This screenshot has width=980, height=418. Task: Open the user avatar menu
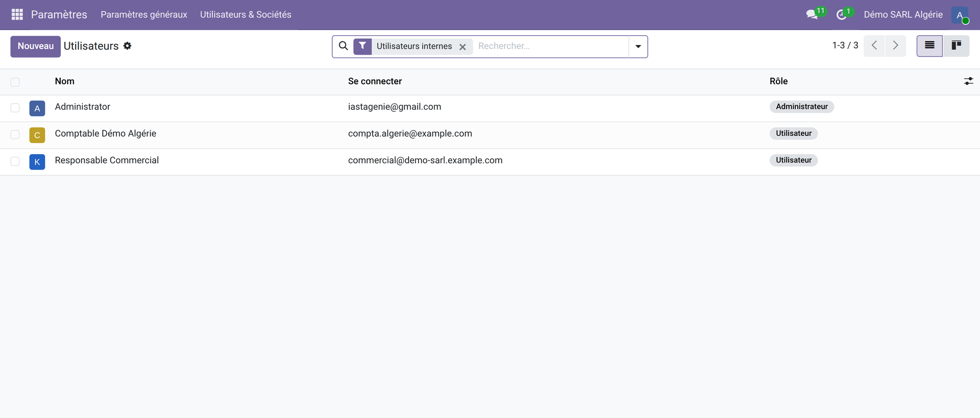click(960, 15)
